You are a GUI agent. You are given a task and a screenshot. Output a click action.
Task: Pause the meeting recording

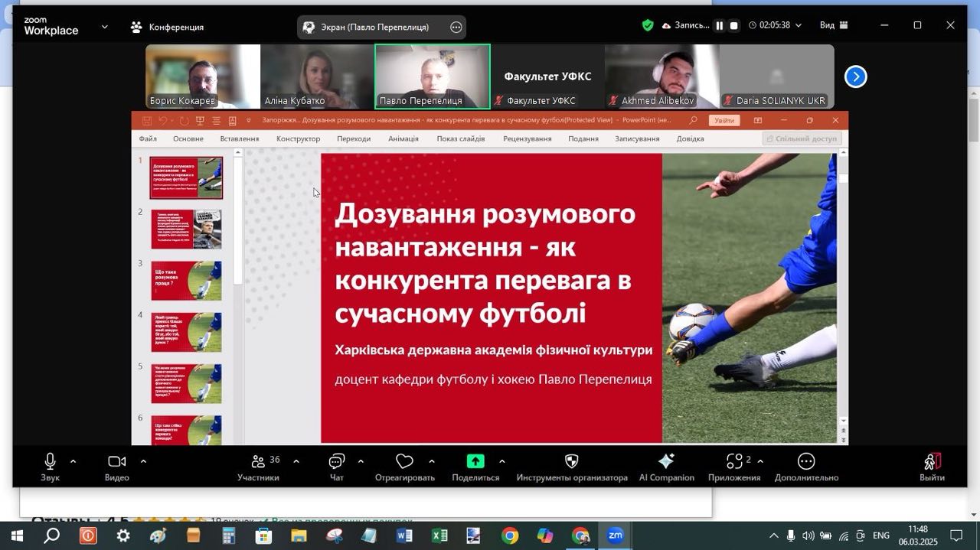tap(719, 26)
